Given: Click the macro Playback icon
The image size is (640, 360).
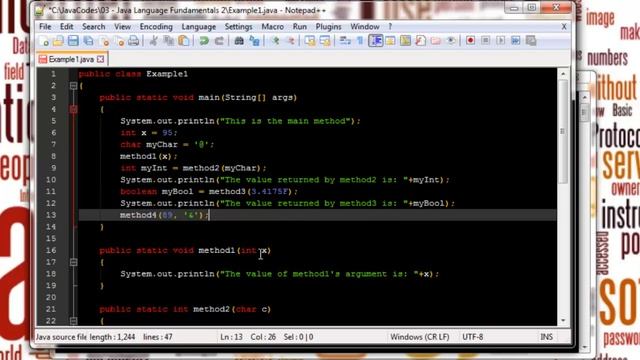Looking at the screenshot, I should (x=500, y=41).
